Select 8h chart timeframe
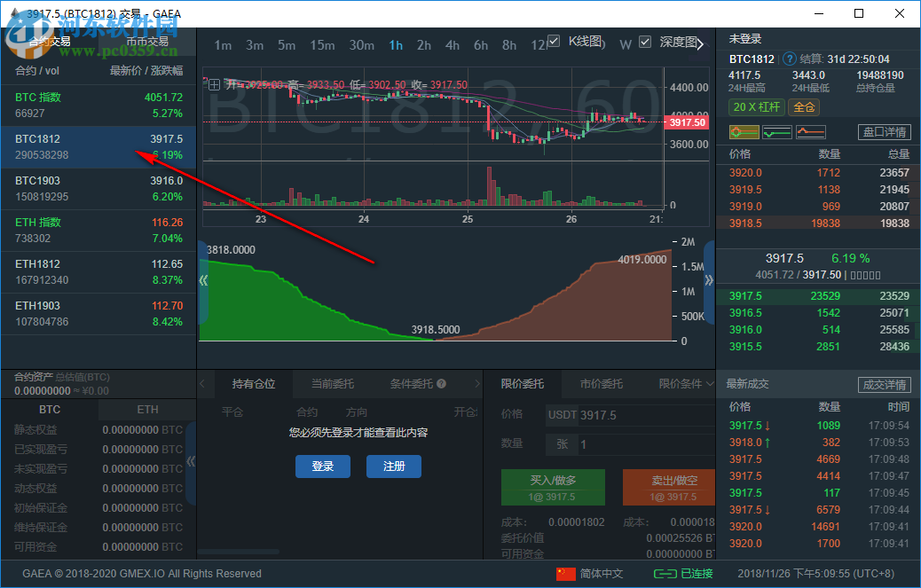The width and height of the screenshot is (921, 588). [x=509, y=45]
